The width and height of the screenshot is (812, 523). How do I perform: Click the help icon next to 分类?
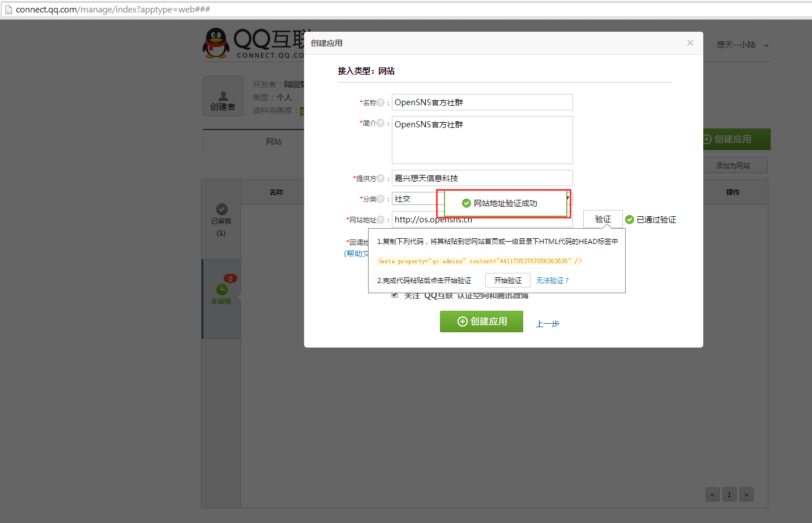coord(381,199)
